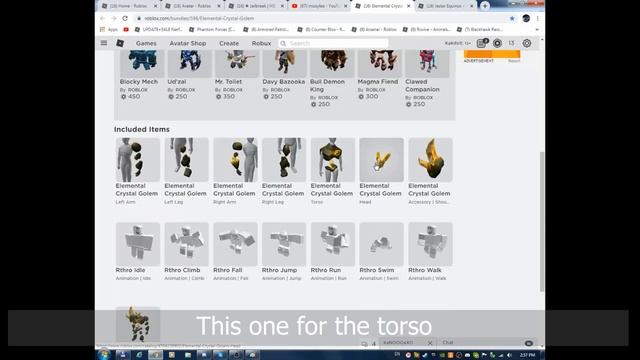The height and width of the screenshot is (360, 640).
Task: Open the Roblox hamburger navigation menu
Action: click(x=104, y=43)
